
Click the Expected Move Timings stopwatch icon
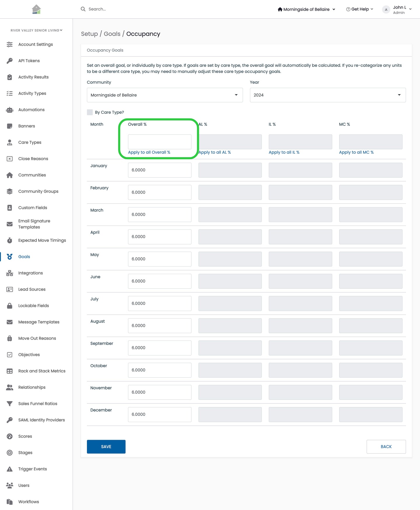(x=10, y=240)
